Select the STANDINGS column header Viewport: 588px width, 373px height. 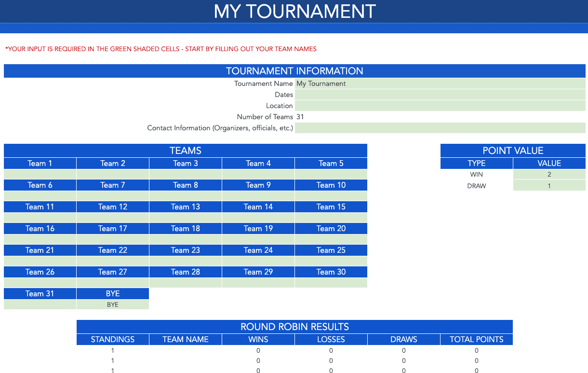point(112,339)
